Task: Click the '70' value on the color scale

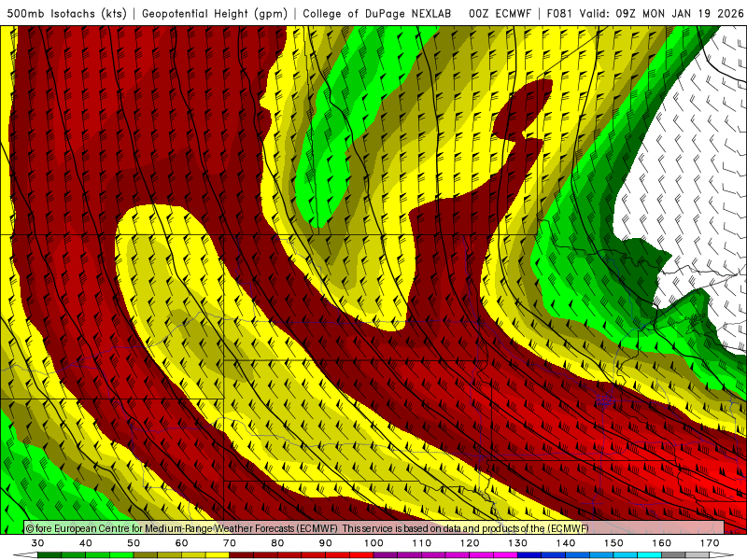Action: pos(230,543)
